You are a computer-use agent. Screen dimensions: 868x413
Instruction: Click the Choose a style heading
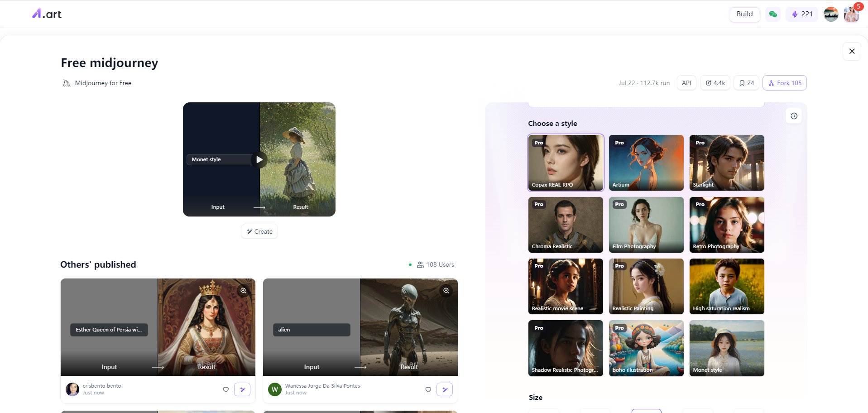[552, 124]
